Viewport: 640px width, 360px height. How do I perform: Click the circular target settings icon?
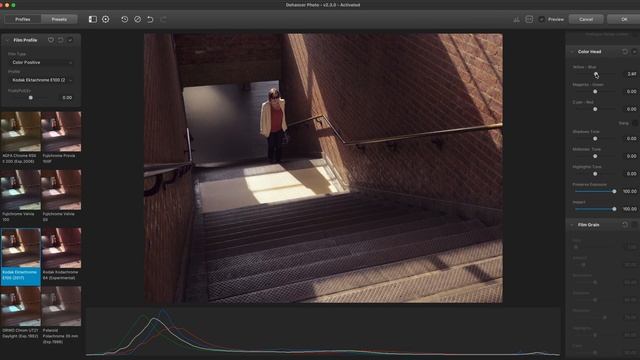[106, 19]
